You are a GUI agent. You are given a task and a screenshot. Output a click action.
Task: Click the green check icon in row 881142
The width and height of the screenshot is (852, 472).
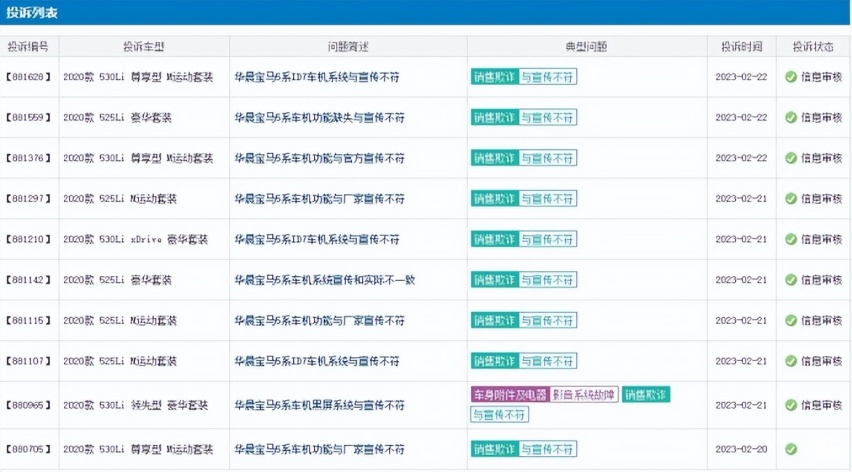[791, 280]
